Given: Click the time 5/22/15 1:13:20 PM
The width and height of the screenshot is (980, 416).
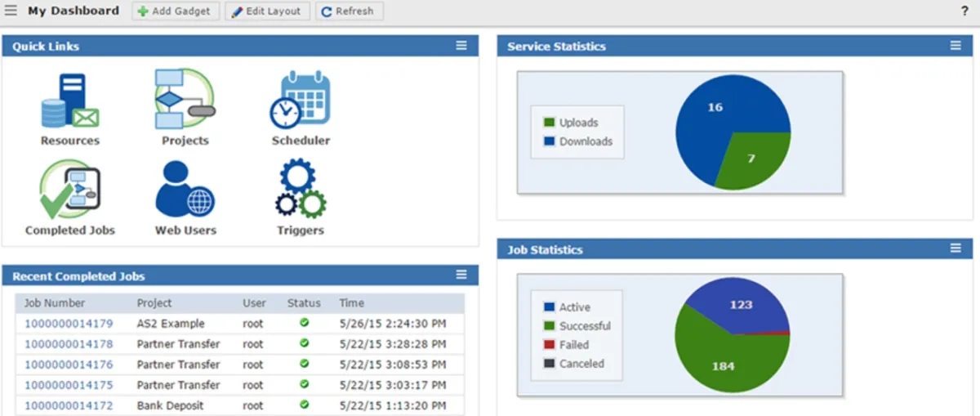Looking at the screenshot, I should point(394,405).
